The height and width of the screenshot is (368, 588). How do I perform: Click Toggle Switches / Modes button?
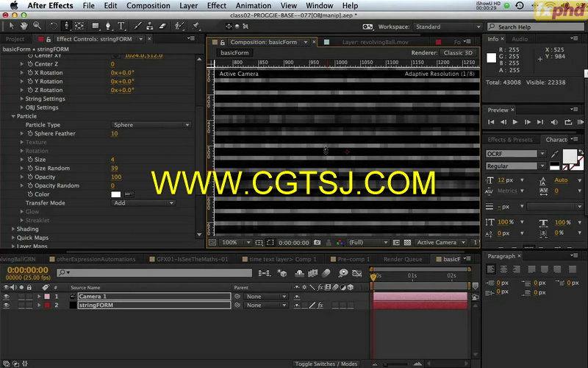coord(326,364)
